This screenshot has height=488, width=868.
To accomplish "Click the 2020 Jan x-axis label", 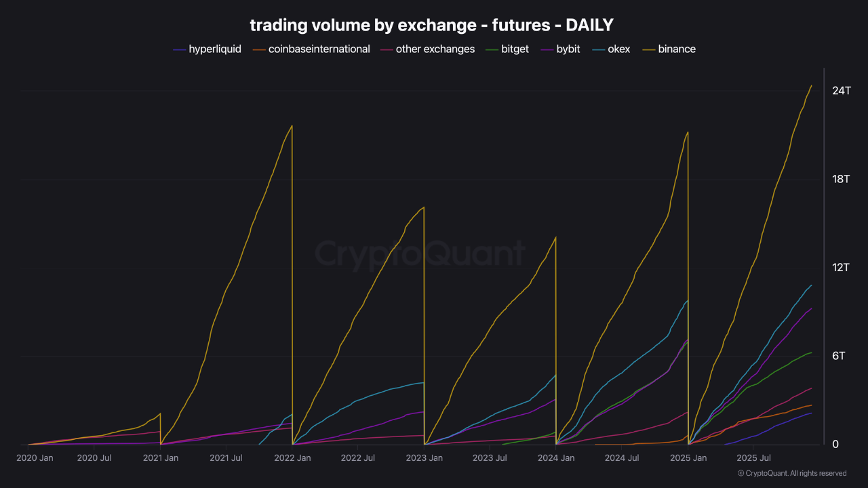I will click(x=35, y=458).
